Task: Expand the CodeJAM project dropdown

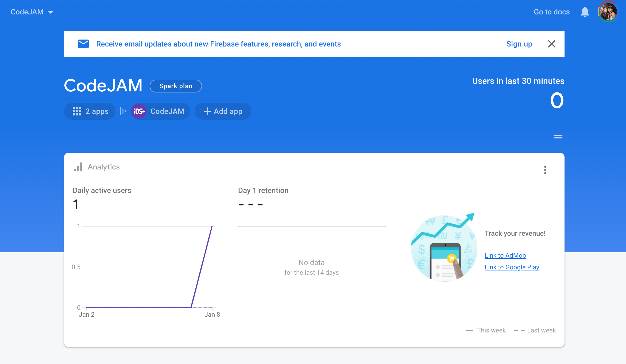Action: coord(27,12)
